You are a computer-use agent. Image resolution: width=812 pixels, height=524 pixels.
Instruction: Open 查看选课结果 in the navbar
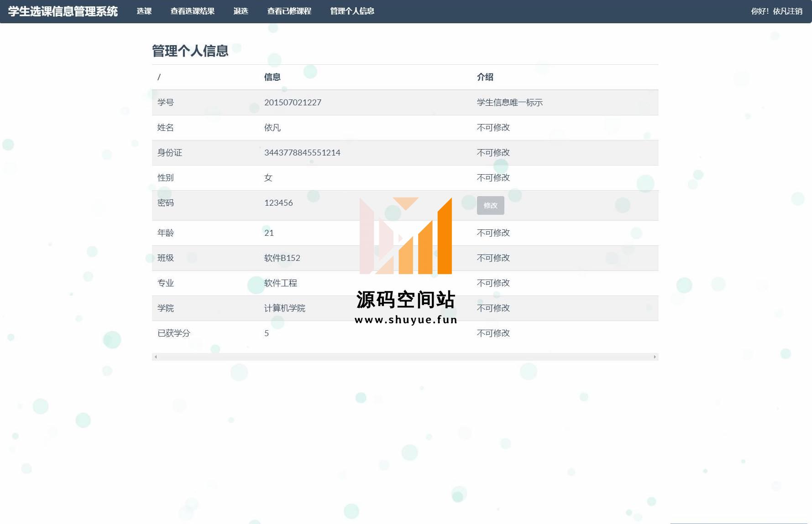pyautogui.click(x=193, y=11)
